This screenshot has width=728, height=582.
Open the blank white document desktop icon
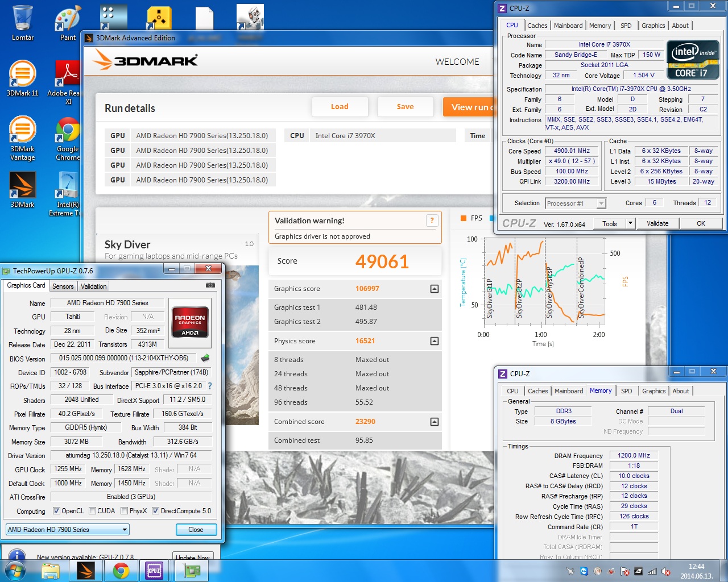(205, 18)
